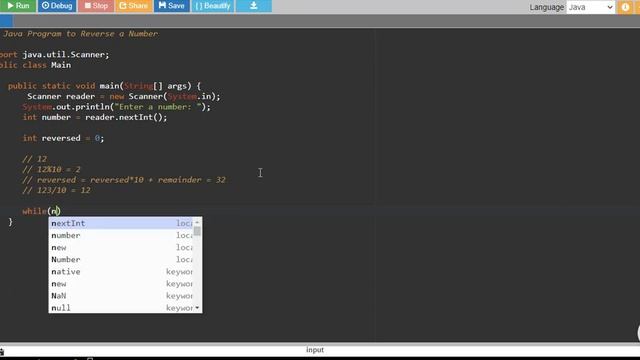This screenshot has height=360, width=640.
Task: Click the println Enter a number line
Action: 116,107
